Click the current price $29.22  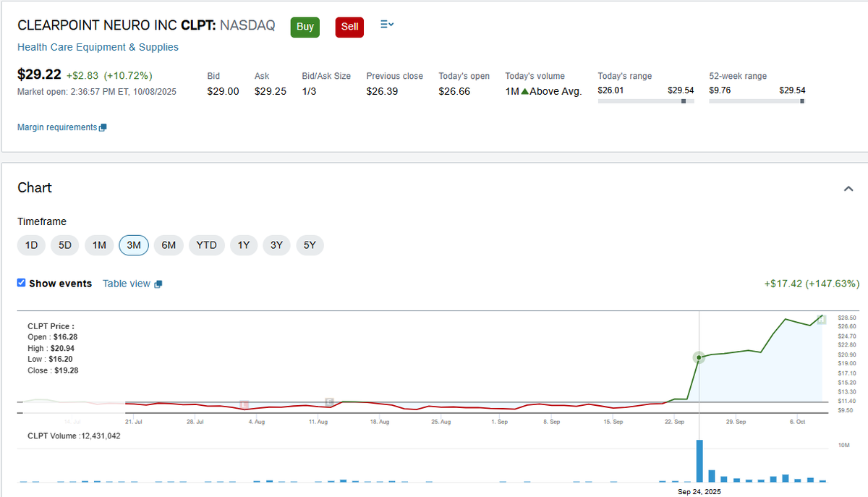pos(39,75)
